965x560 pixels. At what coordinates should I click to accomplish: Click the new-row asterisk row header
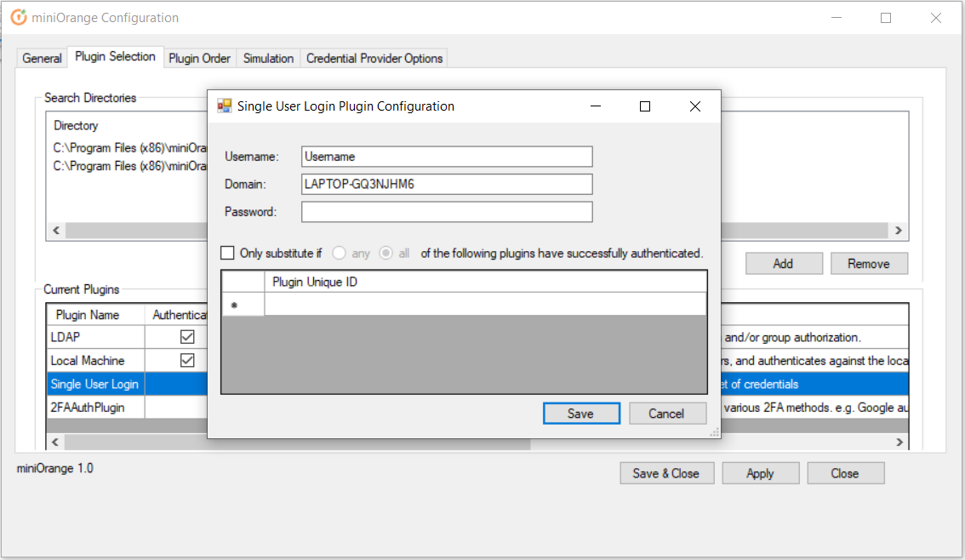coord(243,305)
